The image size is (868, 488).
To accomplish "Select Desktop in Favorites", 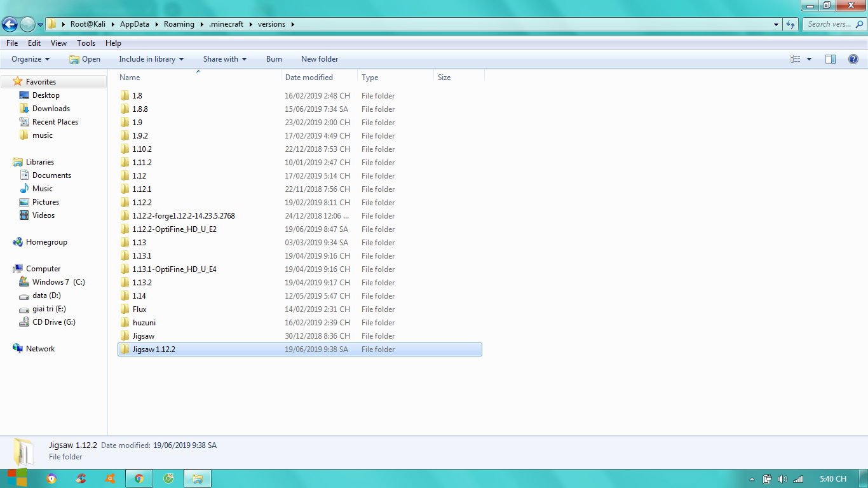I will 46,95.
